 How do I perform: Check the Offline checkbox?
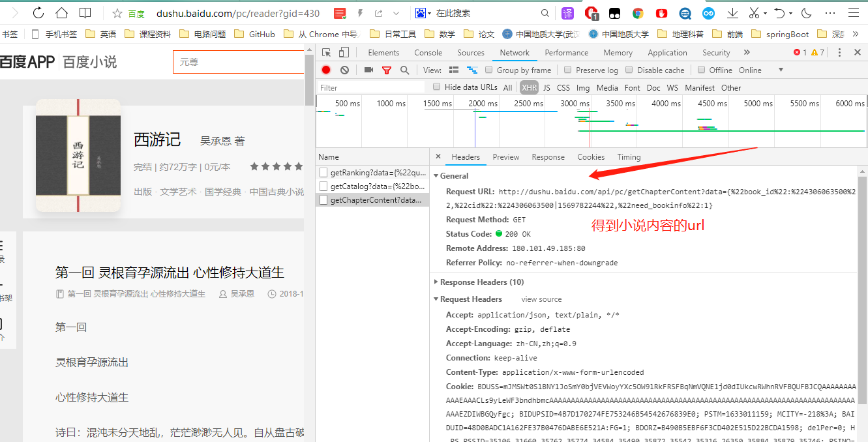(702, 70)
